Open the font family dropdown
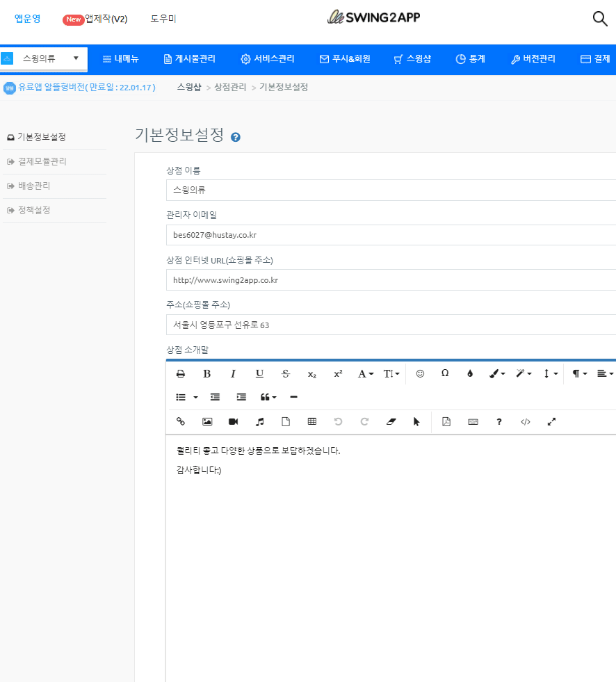Viewport: 616px width, 682px height. (366, 373)
